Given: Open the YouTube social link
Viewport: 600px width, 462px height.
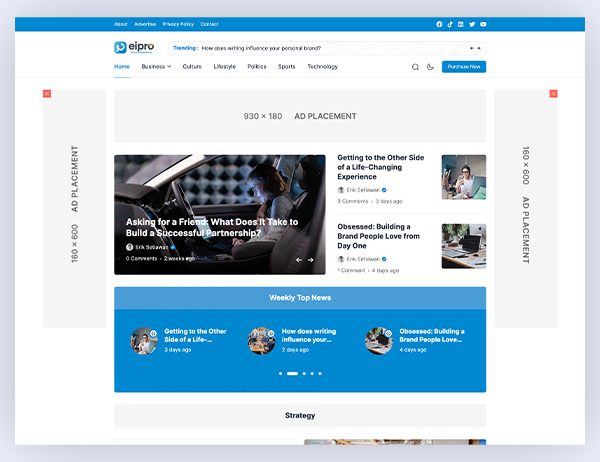Looking at the screenshot, I should click(x=483, y=24).
